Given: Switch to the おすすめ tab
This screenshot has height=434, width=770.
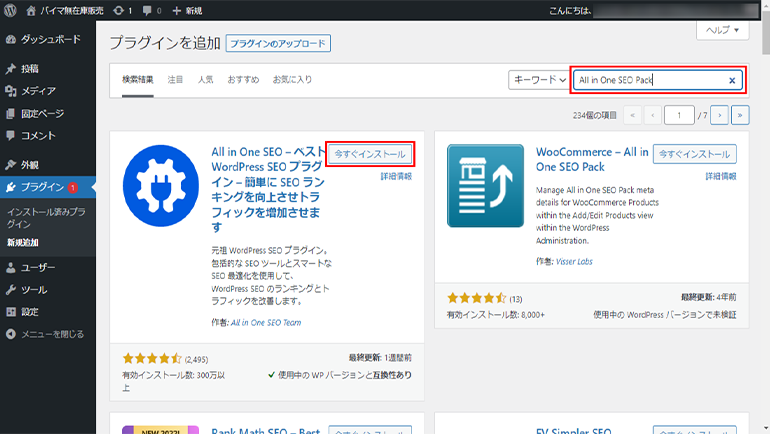Looking at the screenshot, I should tap(243, 80).
